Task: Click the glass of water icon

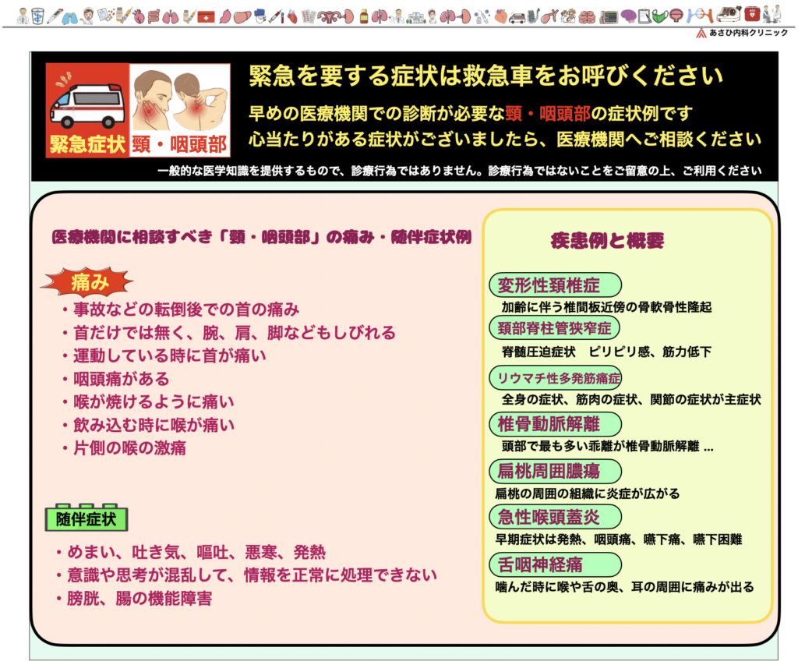Action: click(37, 16)
